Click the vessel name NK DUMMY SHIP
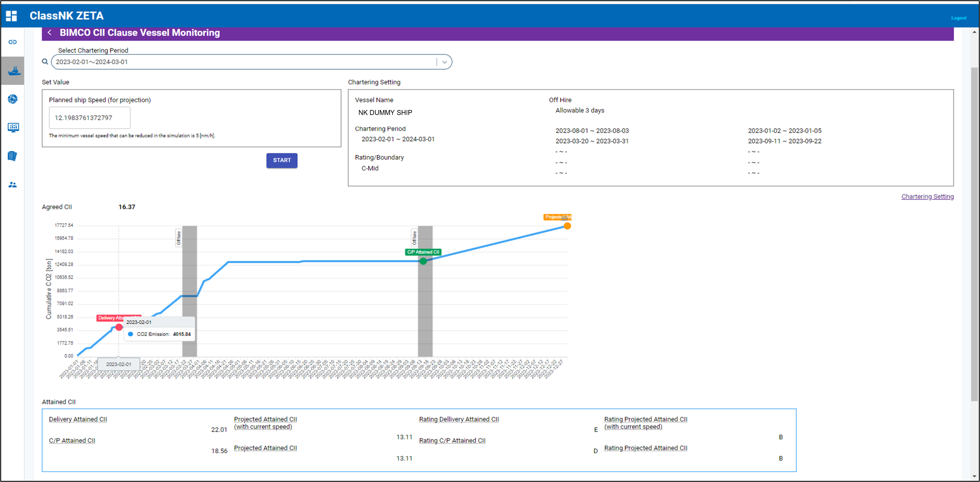The width and height of the screenshot is (980, 482). (385, 113)
